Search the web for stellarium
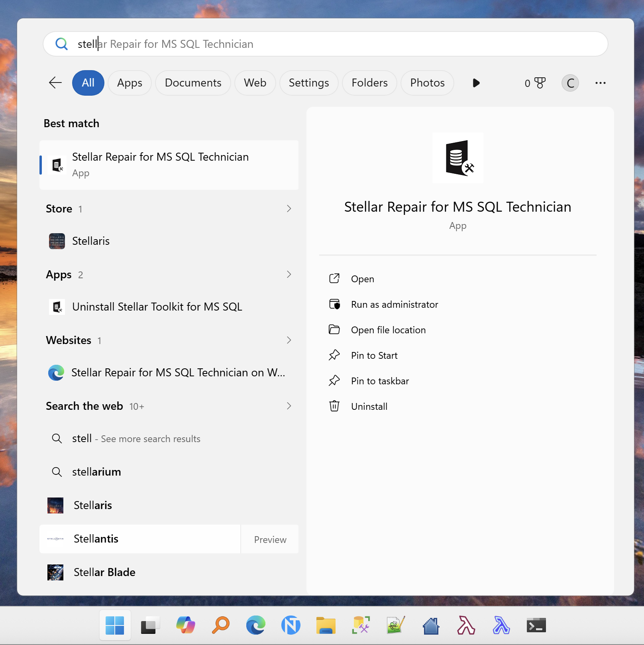Image resolution: width=644 pixels, height=645 pixels. (x=169, y=472)
